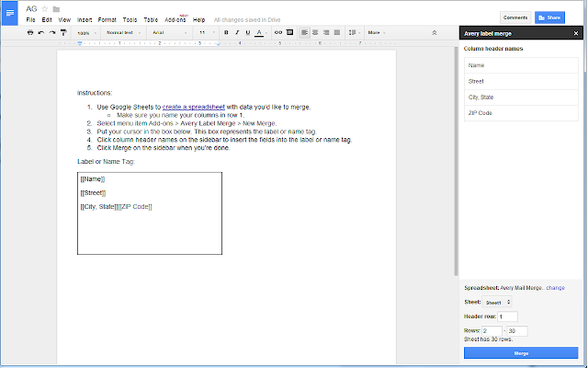Open the Edit menu
The height and width of the screenshot is (368, 588).
click(47, 20)
